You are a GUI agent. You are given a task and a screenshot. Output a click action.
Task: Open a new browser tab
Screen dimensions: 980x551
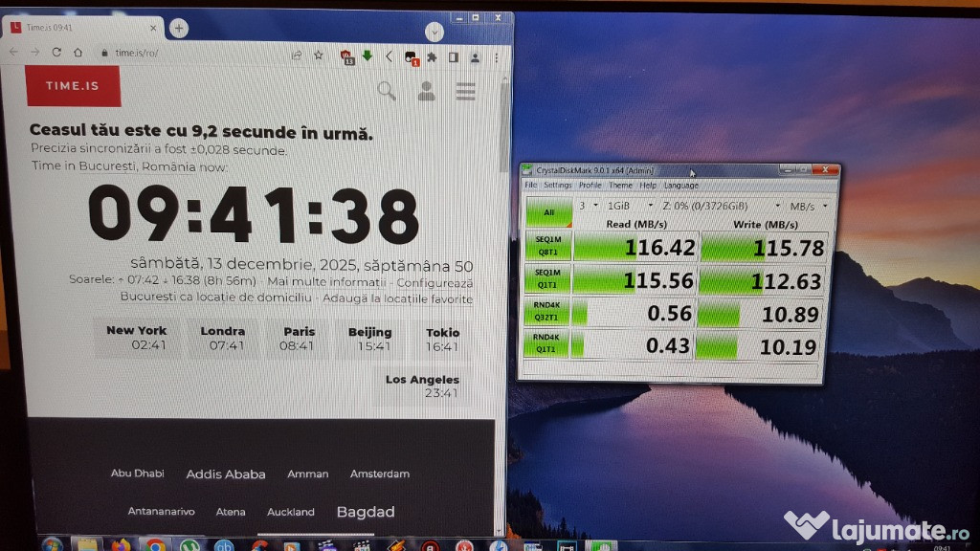tap(178, 28)
